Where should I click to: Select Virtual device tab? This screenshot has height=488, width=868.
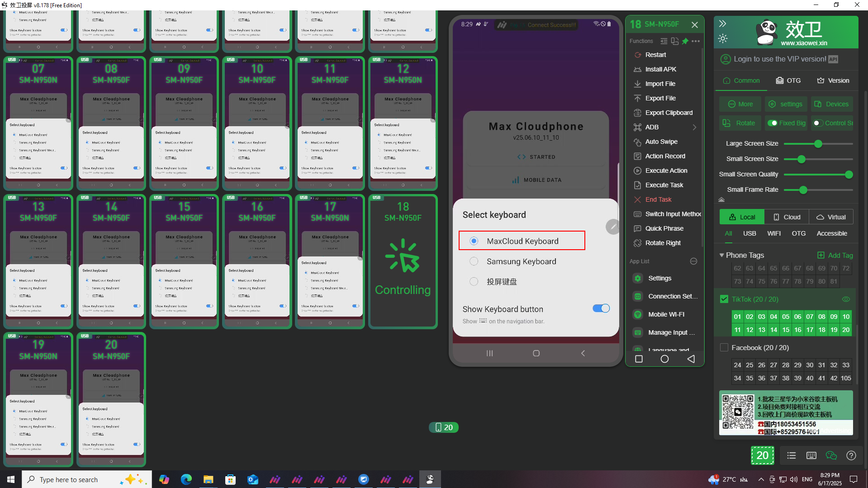point(831,217)
